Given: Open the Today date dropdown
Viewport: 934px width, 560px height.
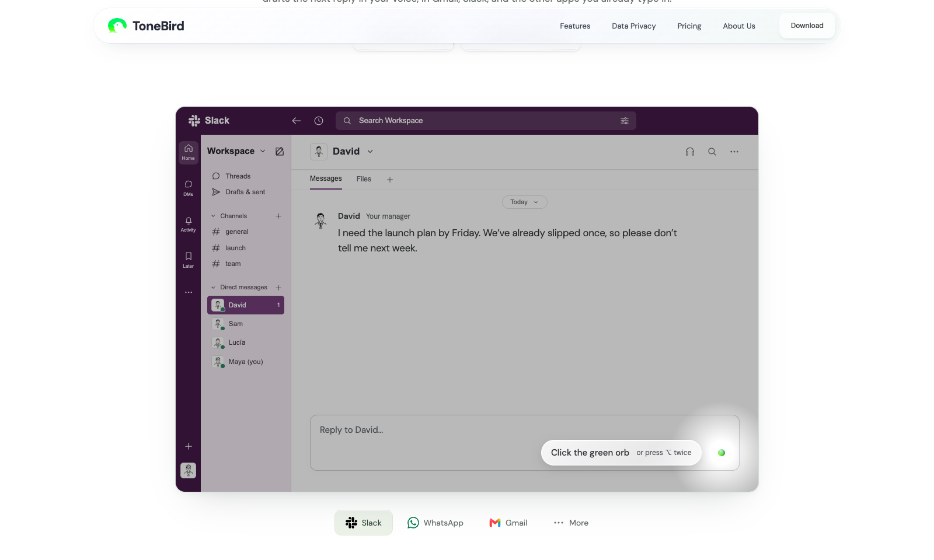Looking at the screenshot, I should (x=525, y=202).
